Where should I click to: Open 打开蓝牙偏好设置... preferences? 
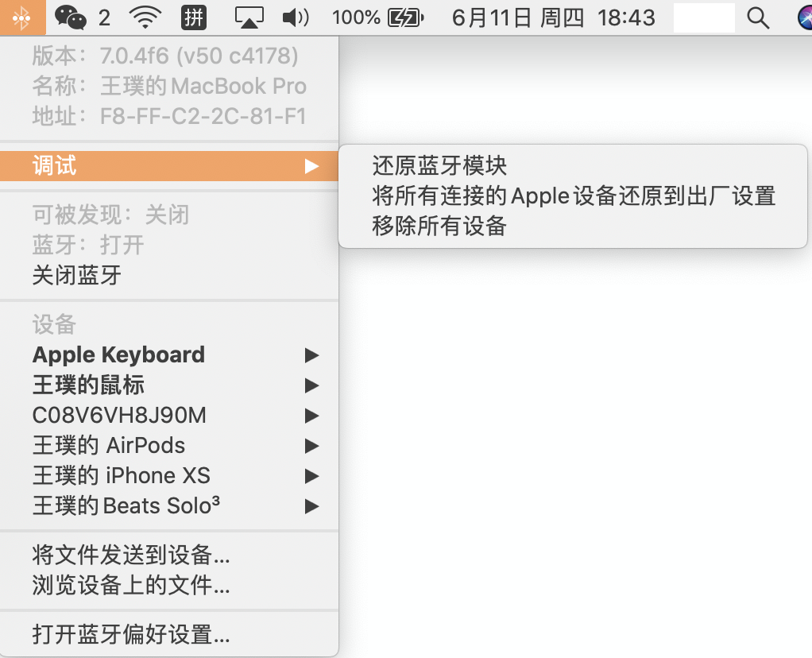[131, 635]
